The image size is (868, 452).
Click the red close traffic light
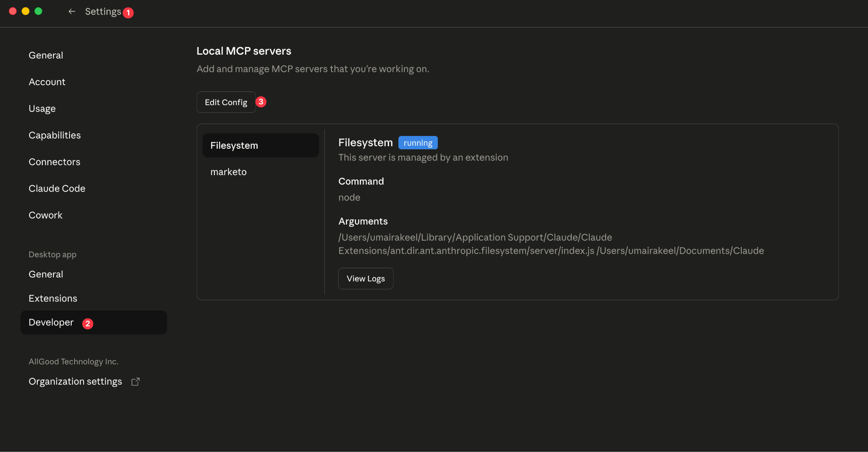point(13,11)
